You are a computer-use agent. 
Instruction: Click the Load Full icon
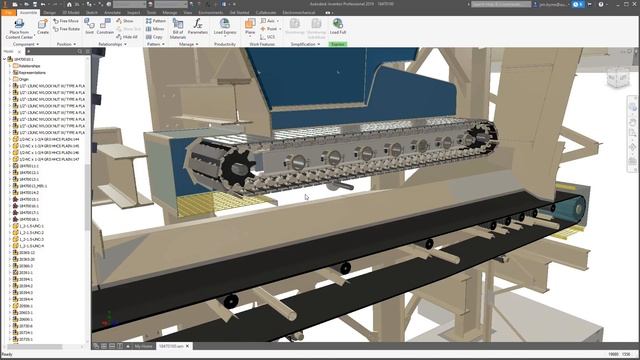tap(338, 23)
